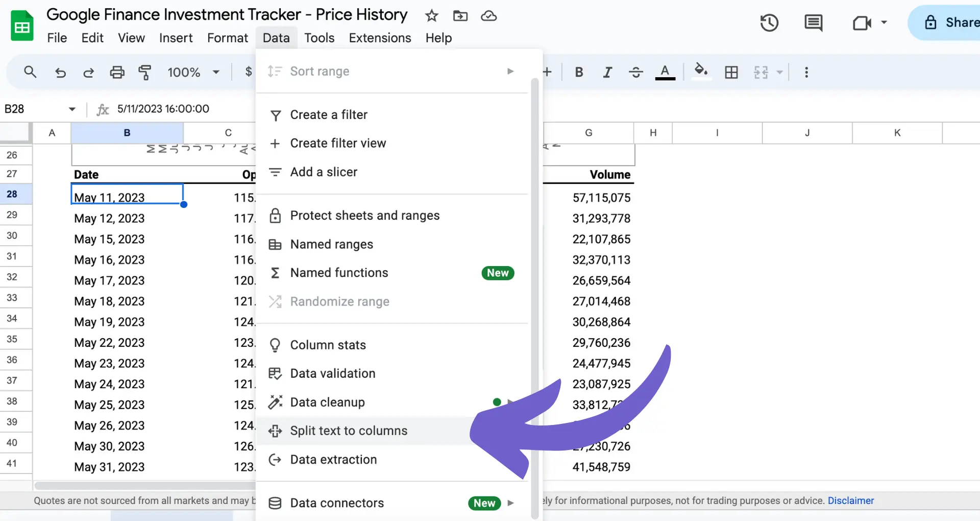Open the Extensions menu
Viewport: 980px width, 521px height.
click(x=380, y=38)
